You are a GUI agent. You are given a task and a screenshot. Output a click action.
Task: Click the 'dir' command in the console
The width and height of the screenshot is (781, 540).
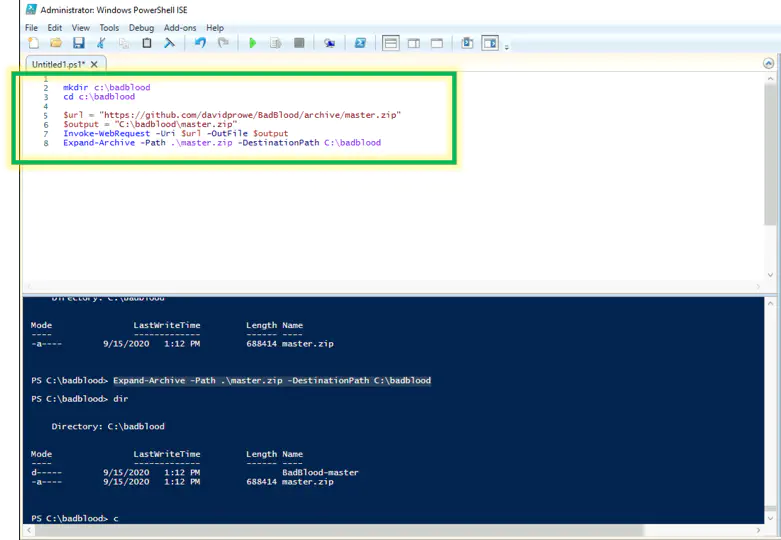point(121,399)
